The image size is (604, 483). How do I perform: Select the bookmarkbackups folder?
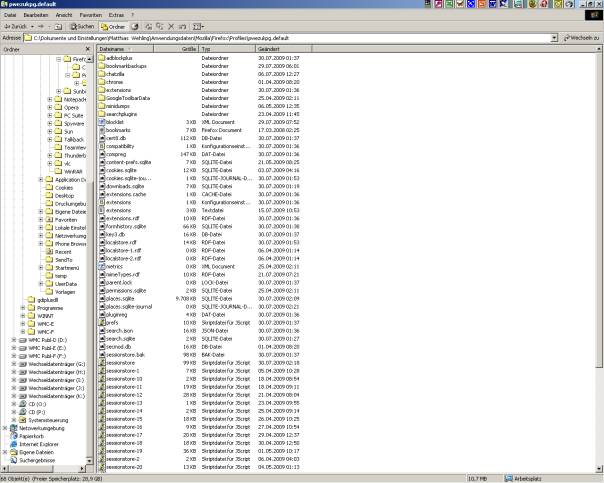click(x=126, y=66)
